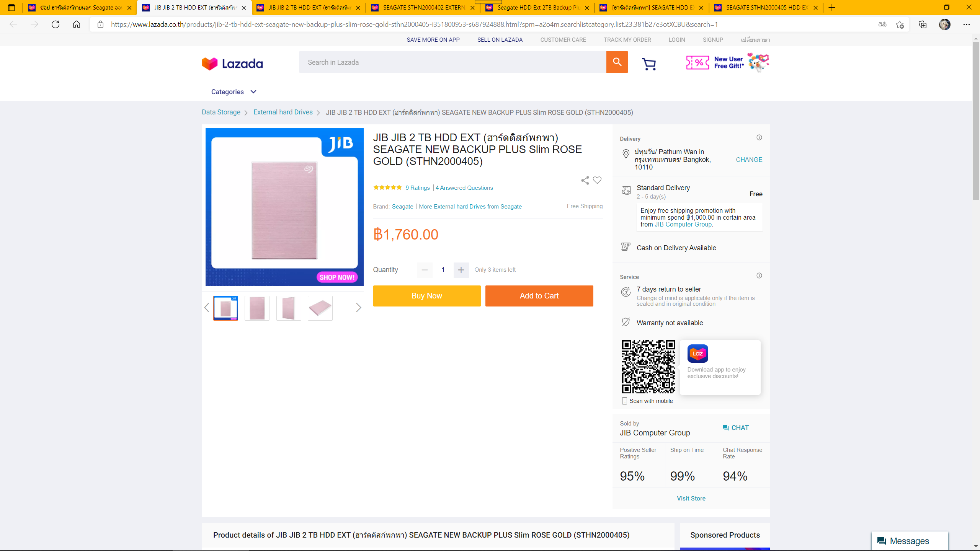Click the main product image
The image size is (980, 551).
point(284,207)
